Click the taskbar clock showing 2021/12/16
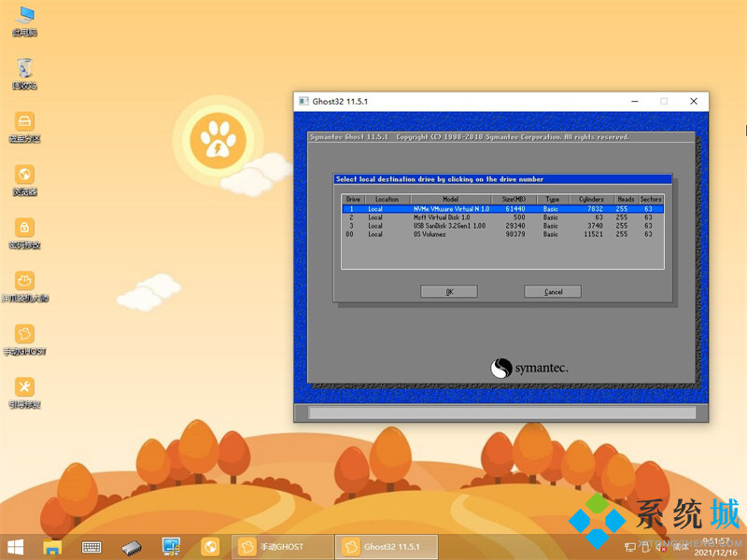This screenshot has height=560, width=747. (x=715, y=547)
